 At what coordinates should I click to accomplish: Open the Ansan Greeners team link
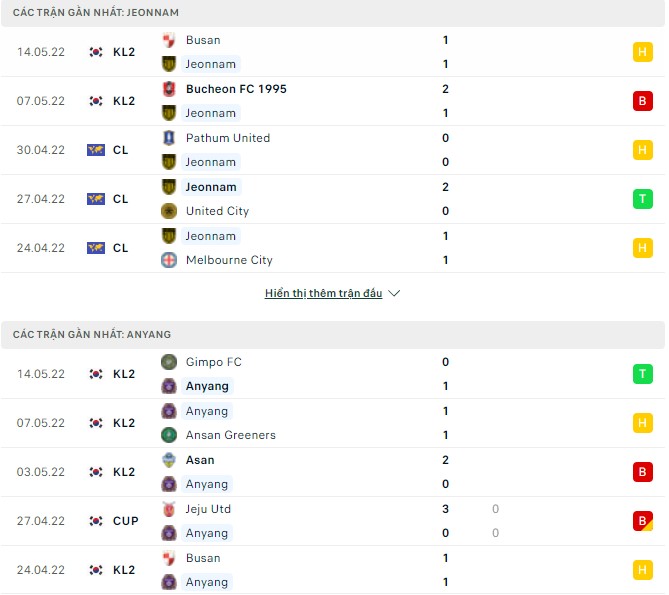[x=231, y=435]
